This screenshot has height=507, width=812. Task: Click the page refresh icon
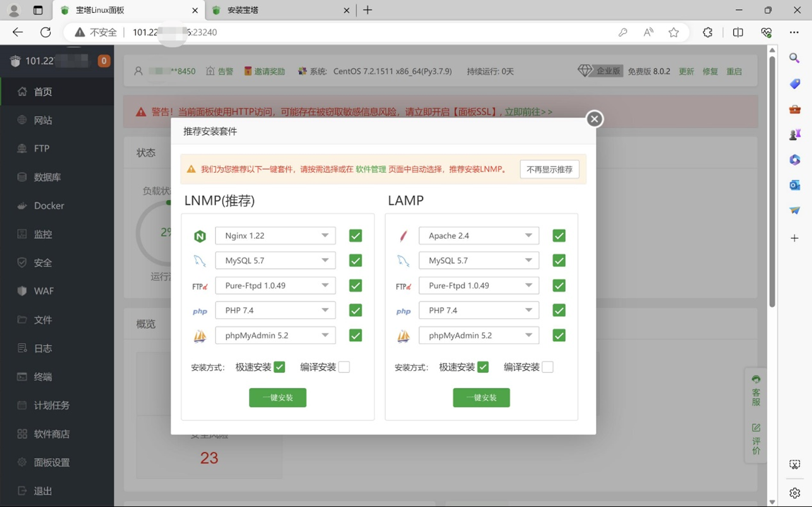coord(46,32)
